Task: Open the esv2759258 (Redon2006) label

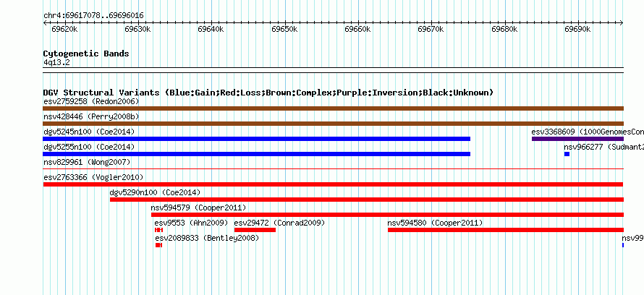Action: click(91, 101)
